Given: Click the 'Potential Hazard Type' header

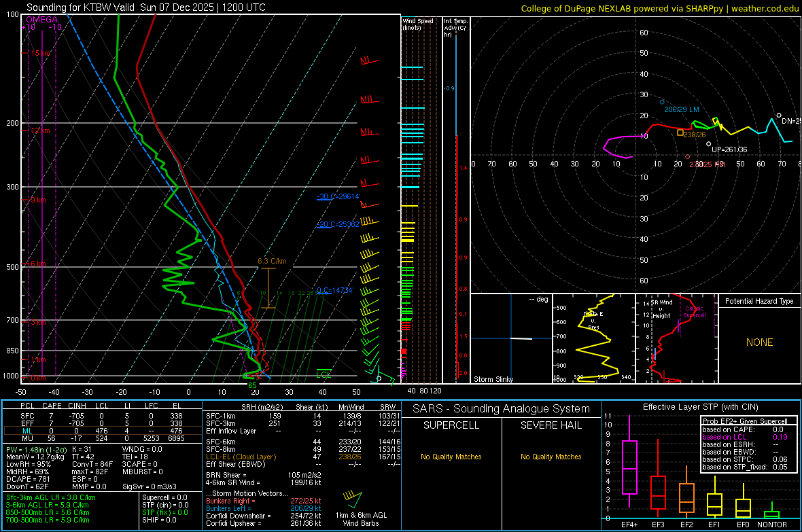Looking at the screenshot, I should click(x=759, y=301).
